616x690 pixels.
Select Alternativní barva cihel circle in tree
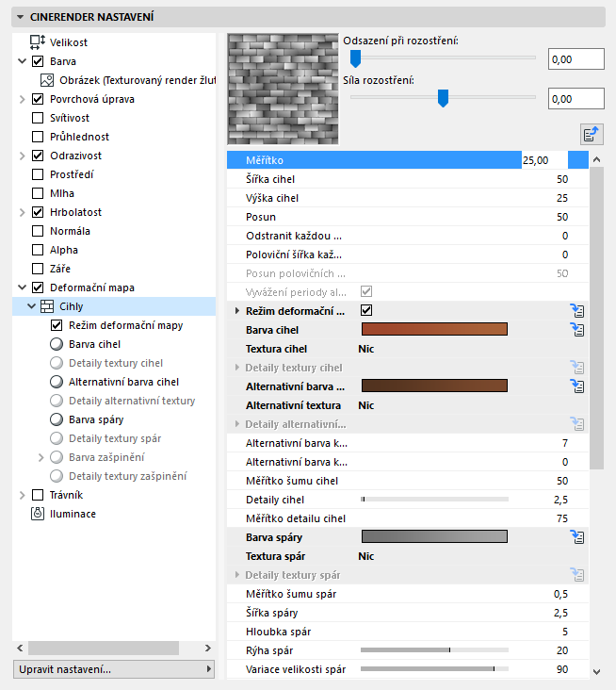(x=57, y=382)
